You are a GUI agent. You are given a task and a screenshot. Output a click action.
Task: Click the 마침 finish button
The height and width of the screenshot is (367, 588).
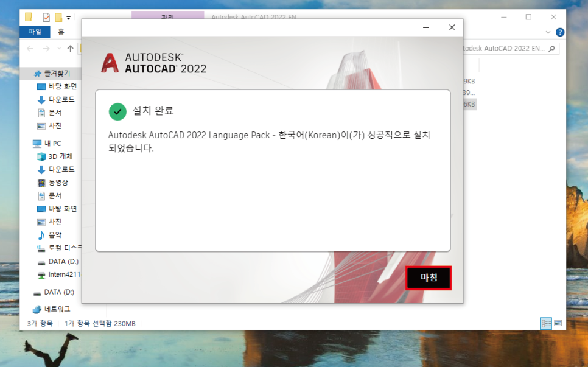pos(429,278)
